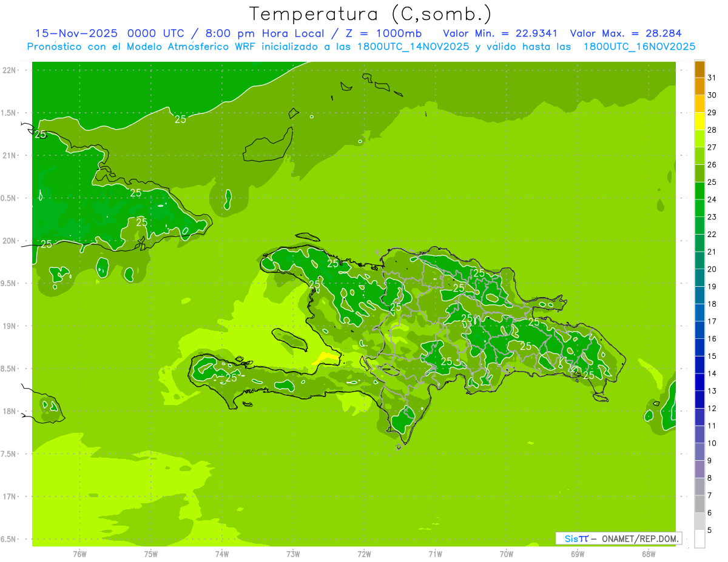Click the title 'Temperatura (C,somb.)'
The height and width of the screenshot is (562, 728).
point(370,14)
